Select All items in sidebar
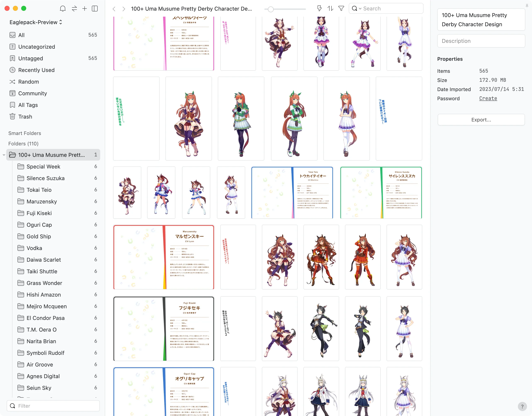The height and width of the screenshot is (416, 532). click(x=53, y=35)
